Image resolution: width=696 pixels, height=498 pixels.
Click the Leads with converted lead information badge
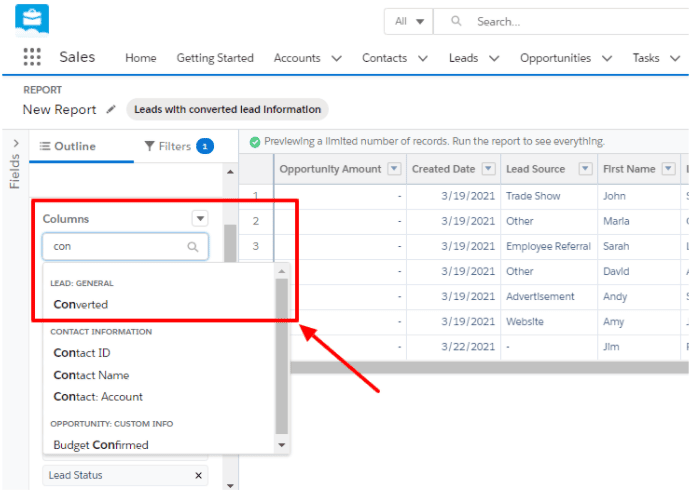click(227, 109)
